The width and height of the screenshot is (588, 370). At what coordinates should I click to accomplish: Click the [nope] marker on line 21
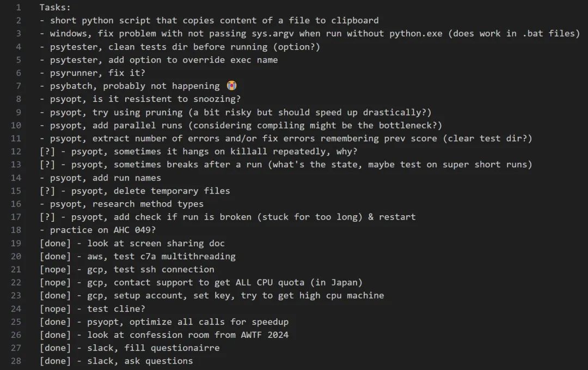55,269
